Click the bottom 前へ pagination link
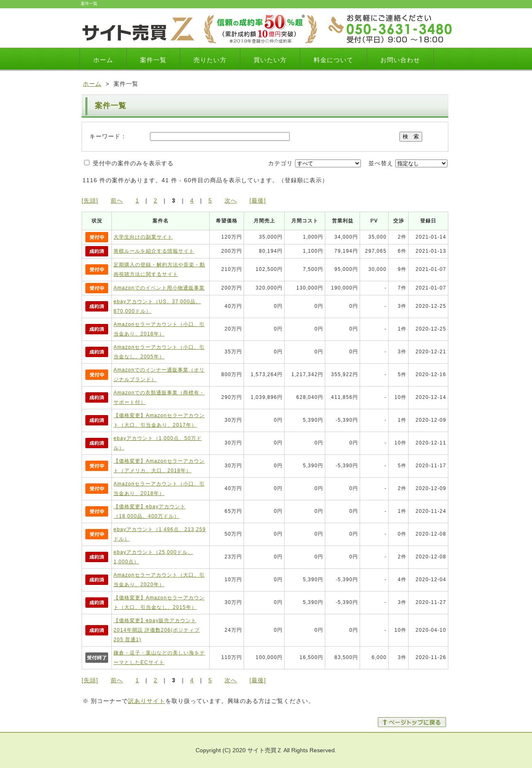532x768 pixels. point(117,680)
